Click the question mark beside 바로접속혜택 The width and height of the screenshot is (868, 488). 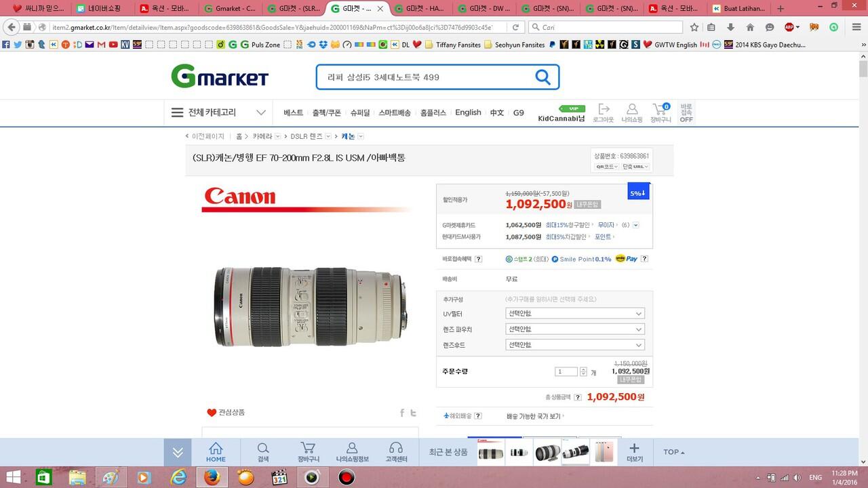[479, 259]
